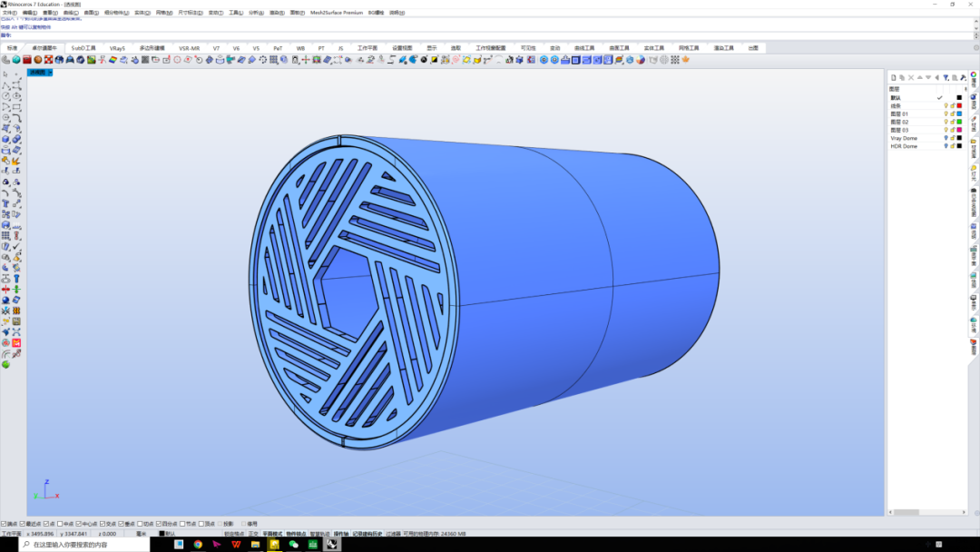The width and height of the screenshot is (980, 552).
Task: Open the viewport title dropdown arrow
Action: pos(50,73)
